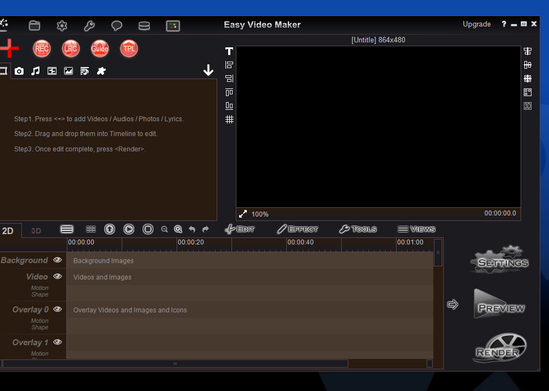Click the timeline horizontal scrollbar

[175, 364]
